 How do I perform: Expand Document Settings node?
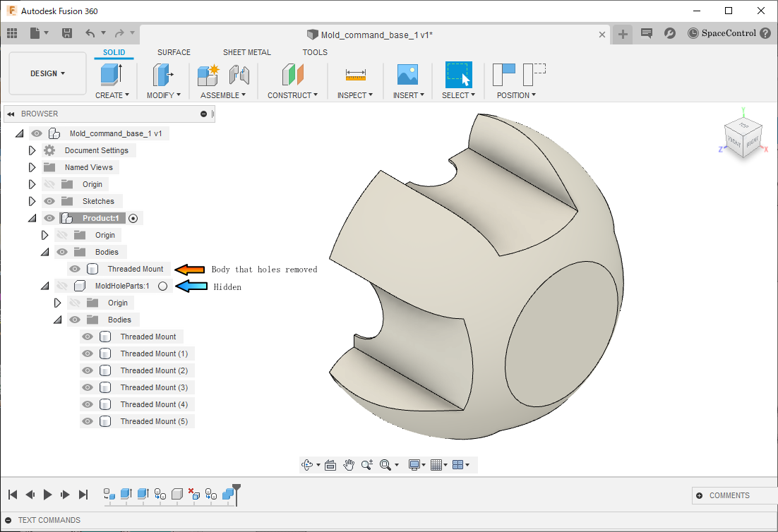(32, 150)
